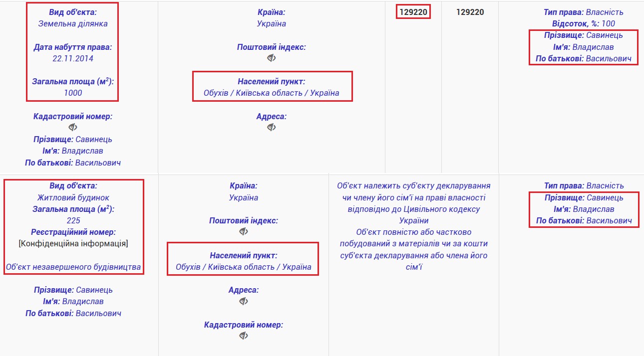Click 'Тип права: Власність' in land plot row
This screenshot has width=644, height=356.
[584, 12]
